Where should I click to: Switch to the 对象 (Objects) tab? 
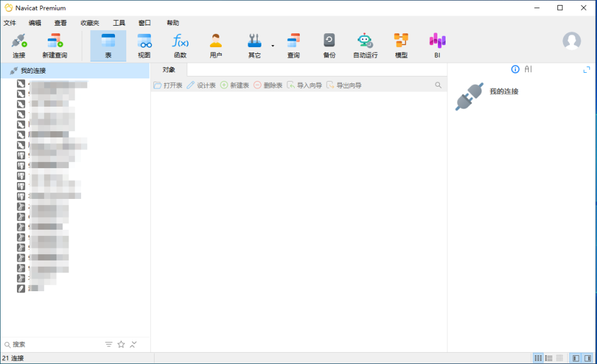pos(170,70)
